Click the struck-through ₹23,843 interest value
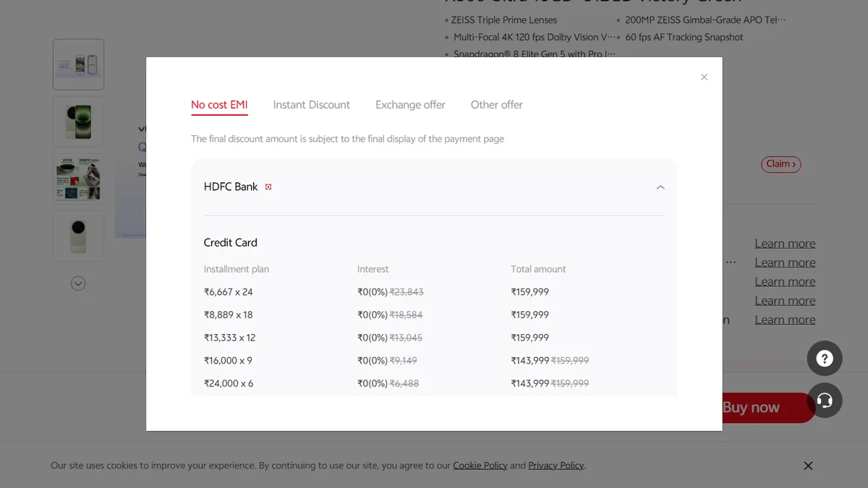 [407, 292]
